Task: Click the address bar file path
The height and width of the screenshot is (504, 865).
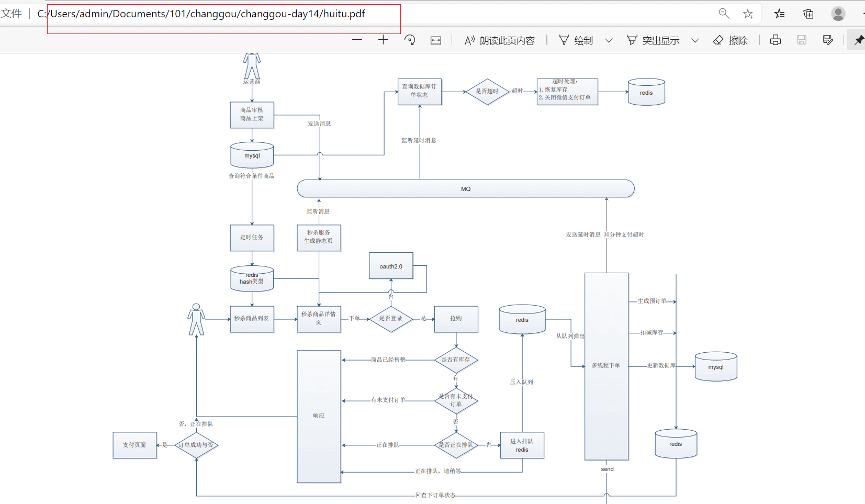Action: (x=201, y=14)
